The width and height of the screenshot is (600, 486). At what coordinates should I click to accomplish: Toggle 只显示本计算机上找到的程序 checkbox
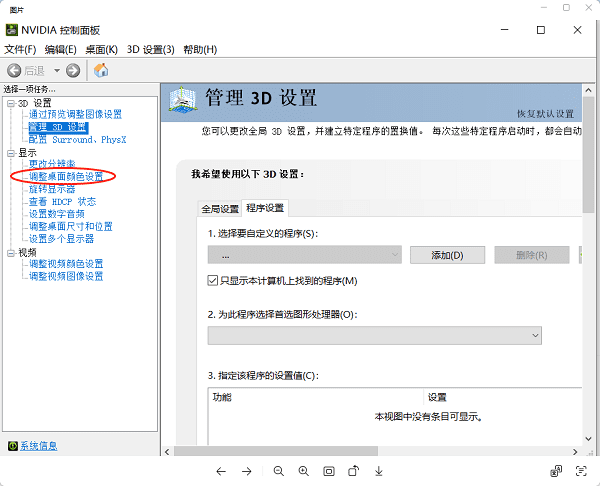(212, 281)
